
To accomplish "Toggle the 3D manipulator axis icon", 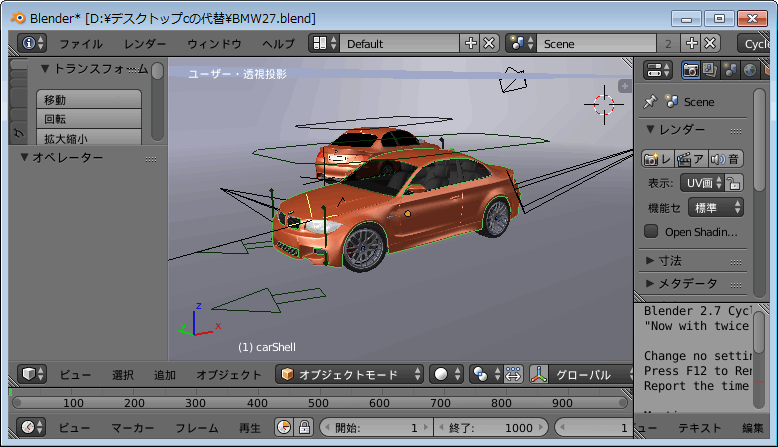I will 538,374.
